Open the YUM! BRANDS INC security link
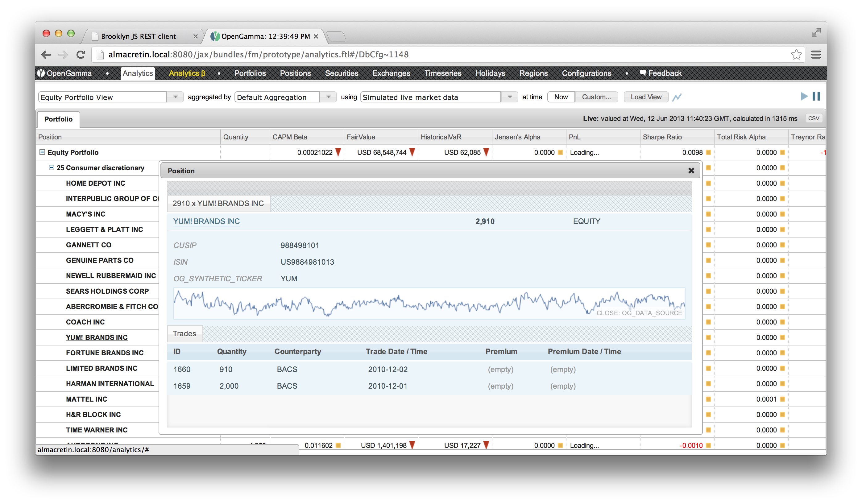The width and height of the screenshot is (862, 504). 206,221
